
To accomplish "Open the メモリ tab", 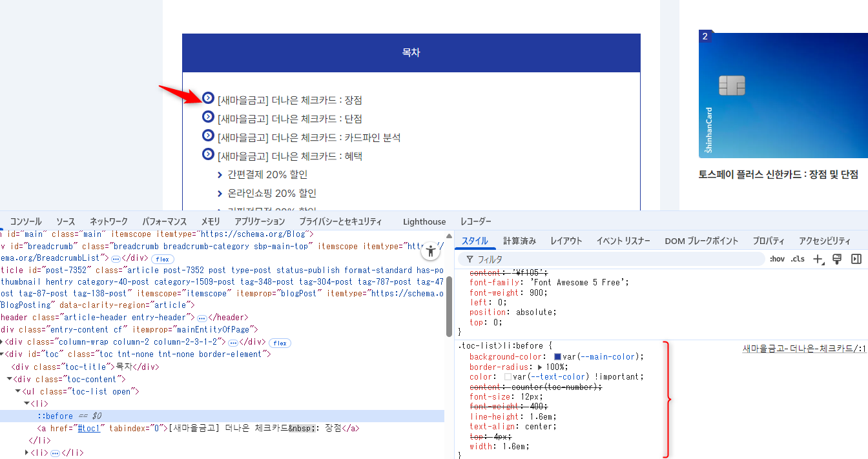I will (211, 221).
